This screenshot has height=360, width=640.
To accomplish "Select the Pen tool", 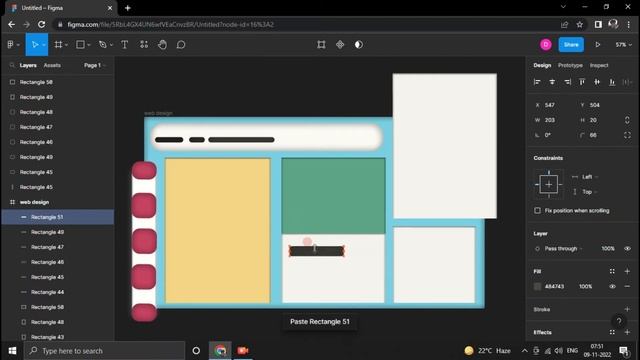I will click(x=102, y=44).
